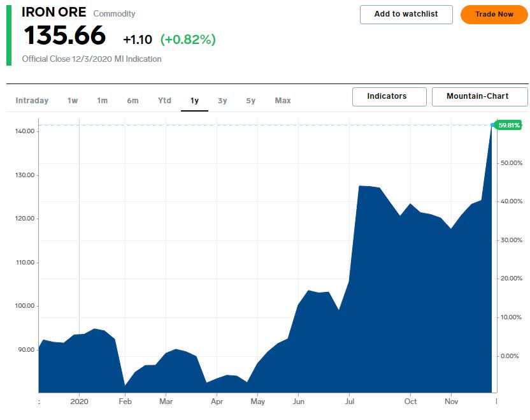Show the Max time range
Viewport: 530px width, 420px height.
coord(282,100)
